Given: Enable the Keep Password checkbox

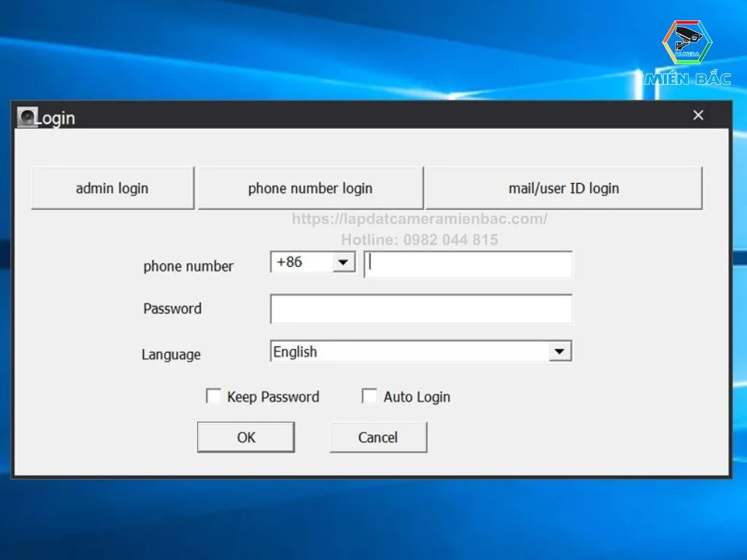Looking at the screenshot, I should 214,395.
